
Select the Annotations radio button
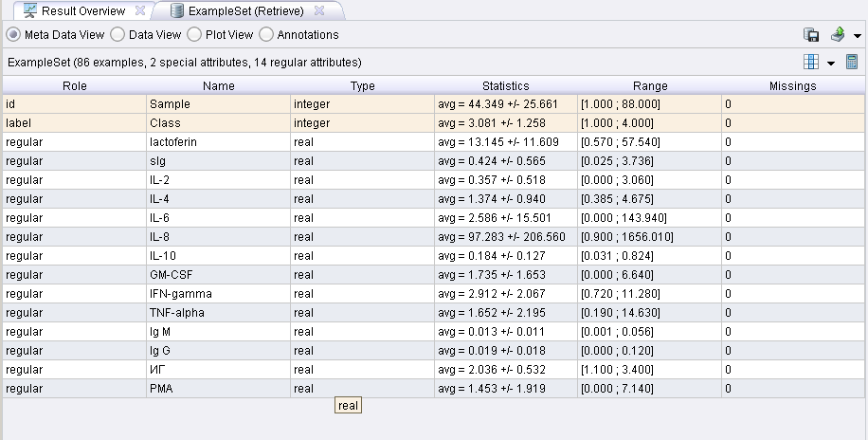click(266, 34)
